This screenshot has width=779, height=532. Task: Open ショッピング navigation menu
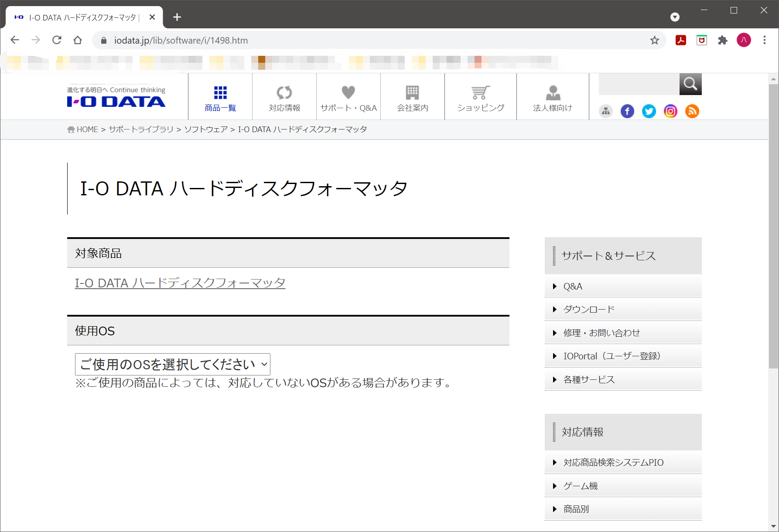pos(481,98)
